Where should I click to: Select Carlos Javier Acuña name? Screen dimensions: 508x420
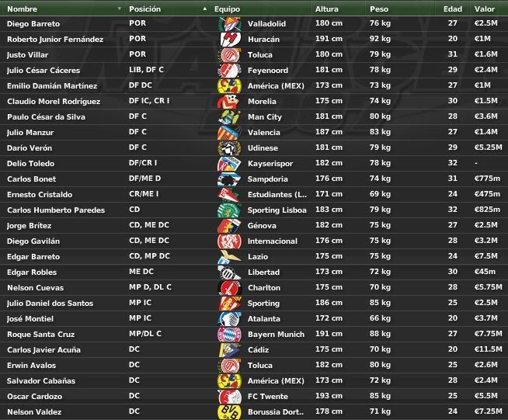pos(43,349)
